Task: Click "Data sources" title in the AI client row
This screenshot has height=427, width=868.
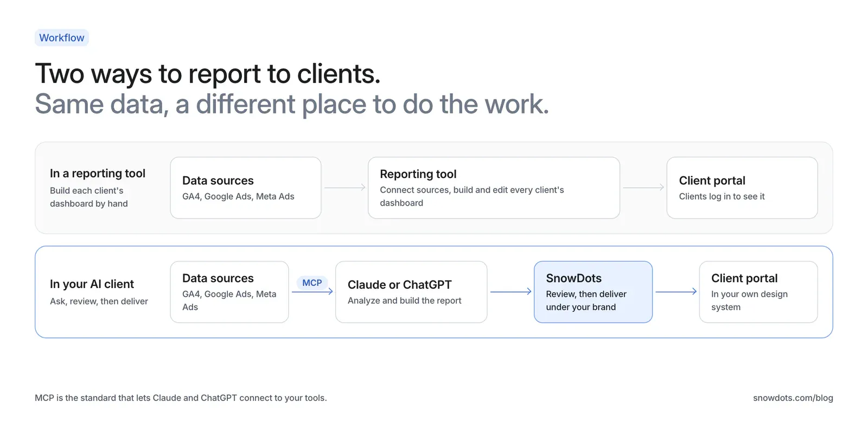Action: pos(218,278)
